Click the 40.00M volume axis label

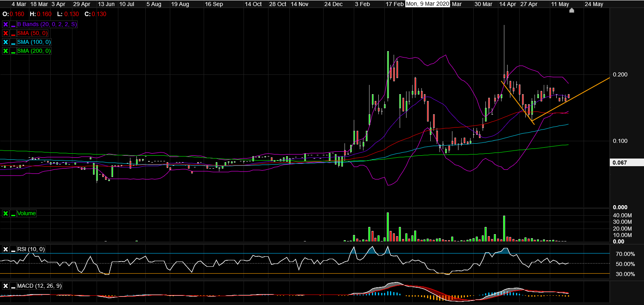tap(622, 216)
